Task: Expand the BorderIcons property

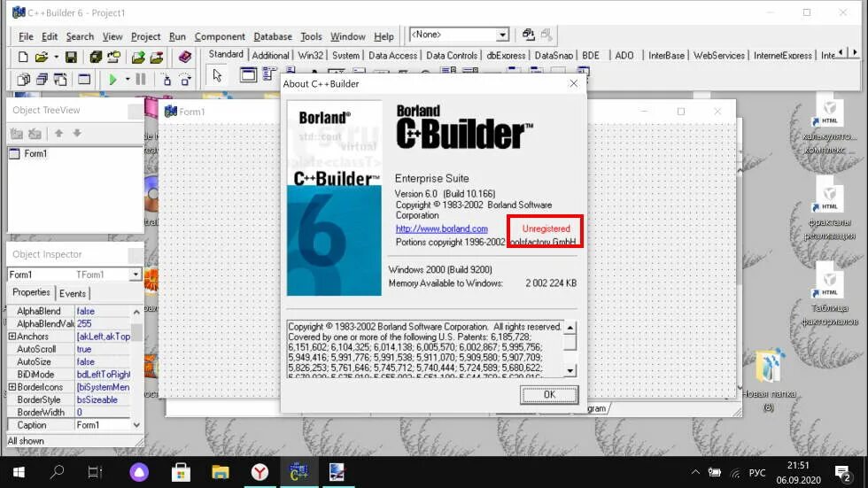Action: click(x=12, y=387)
